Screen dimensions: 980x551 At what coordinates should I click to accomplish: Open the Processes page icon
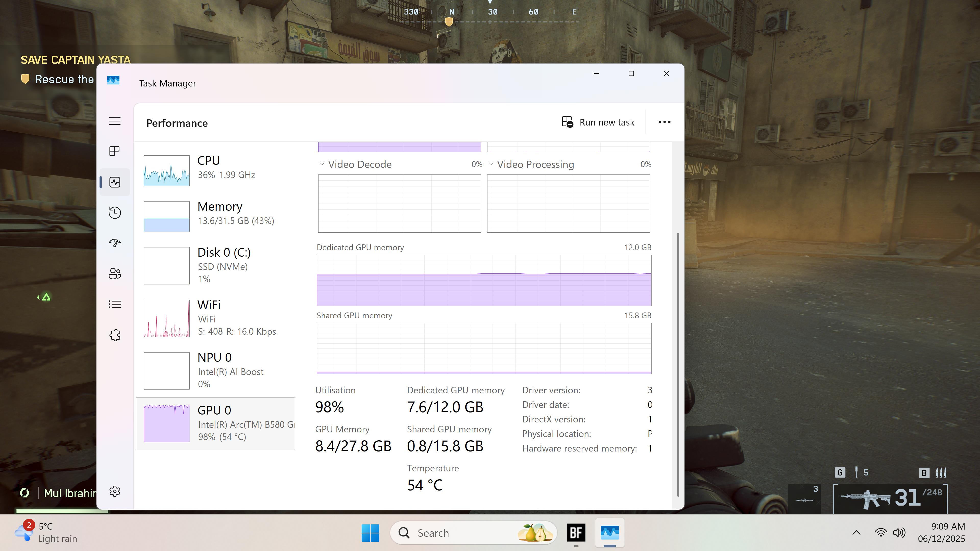(115, 151)
